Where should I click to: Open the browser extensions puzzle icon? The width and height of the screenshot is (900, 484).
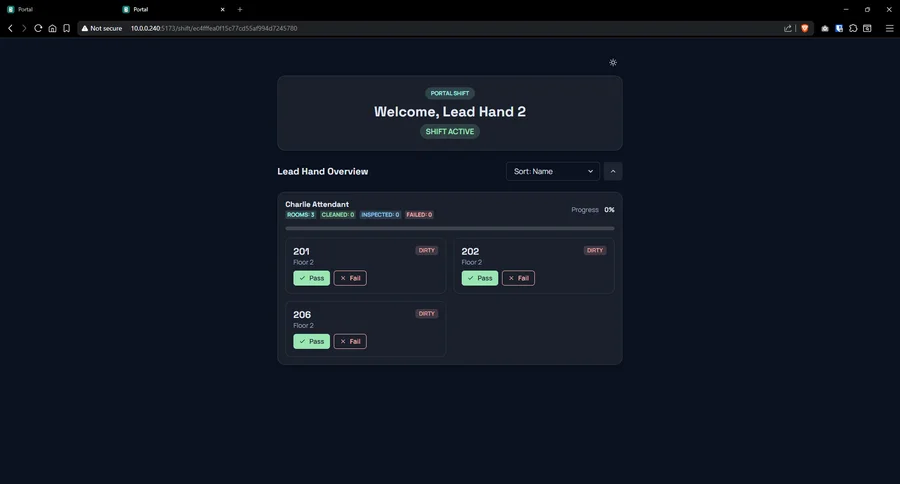[x=853, y=28]
